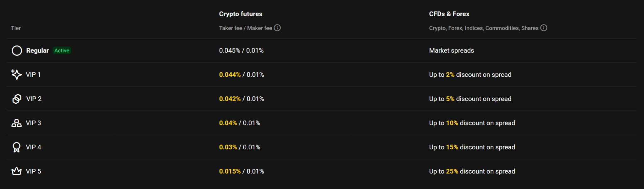Click the Regular fee 0.045% / 0.01%

[241, 50]
